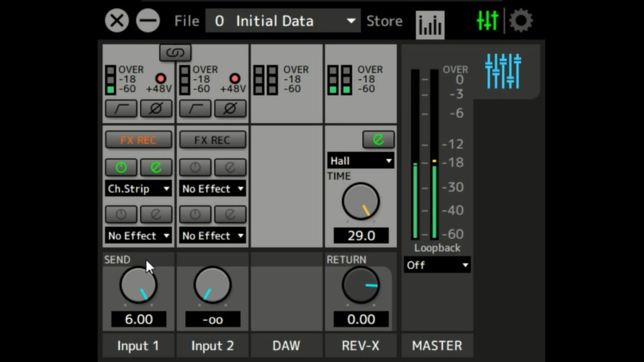Open the Loopback Off dropdown
Image resolution: width=644 pixels, height=362 pixels.
[437, 265]
